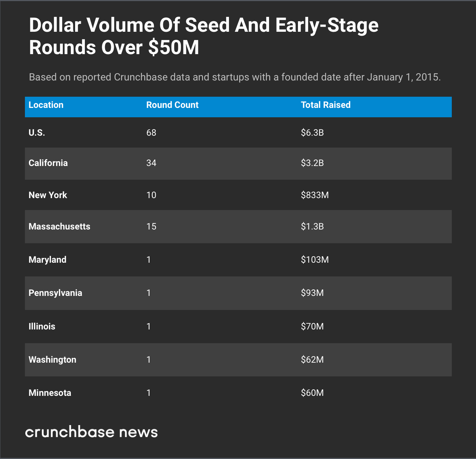Click the crunchbase news logo
Screen dimensions: 476x459
pyautogui.click(x=91, y=432)
